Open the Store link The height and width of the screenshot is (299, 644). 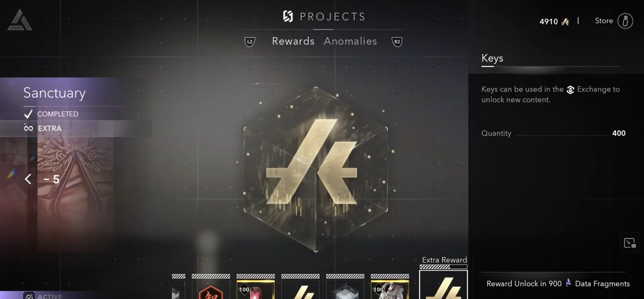click(604, 21)
